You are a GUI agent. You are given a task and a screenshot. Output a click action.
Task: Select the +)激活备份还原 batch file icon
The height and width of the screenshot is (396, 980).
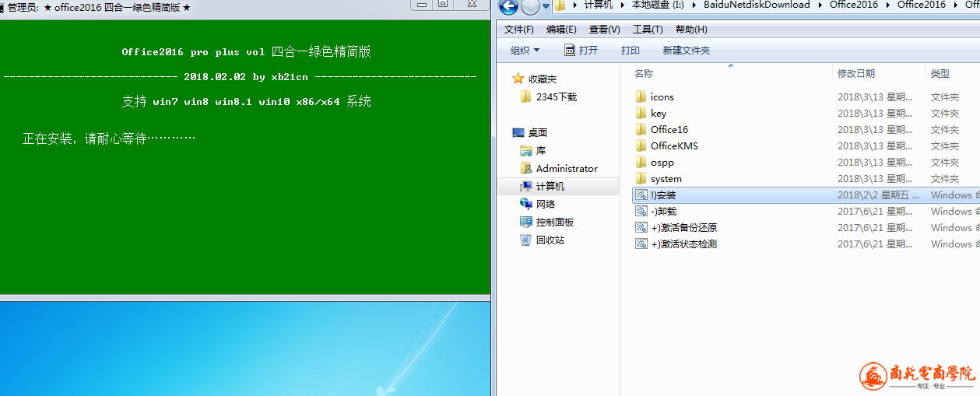[x=641, y=227]
